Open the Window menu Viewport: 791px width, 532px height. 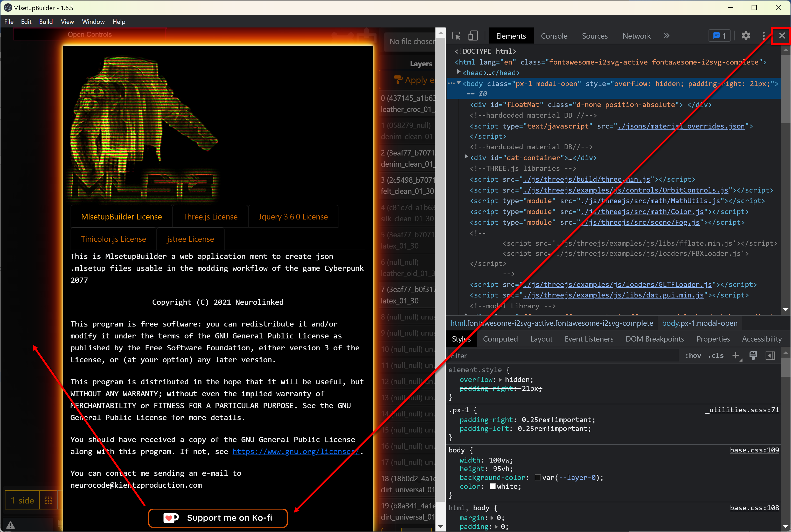[x=93, y=21]
